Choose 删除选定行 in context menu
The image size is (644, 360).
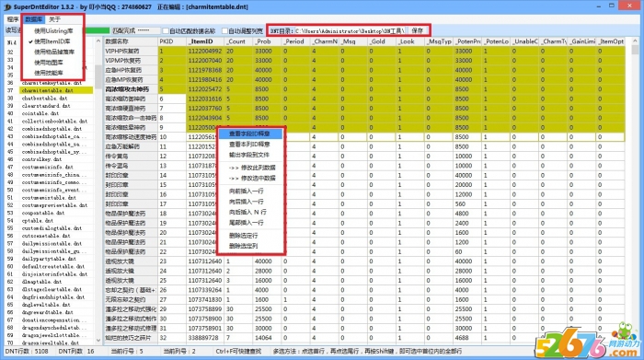pos(249,236)
